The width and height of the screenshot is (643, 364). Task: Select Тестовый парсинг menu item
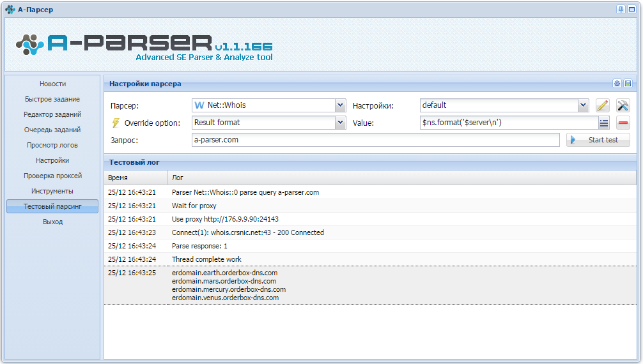tap(52, 206)
